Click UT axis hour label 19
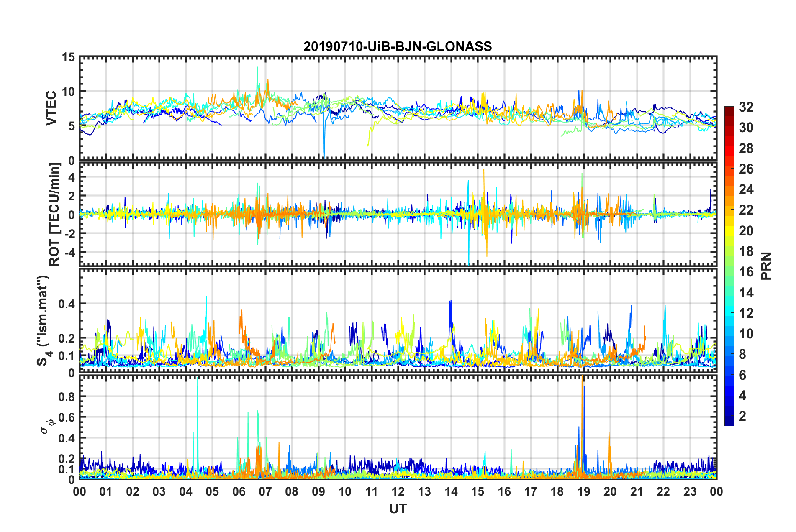796x532 pixels. [584, 491]
